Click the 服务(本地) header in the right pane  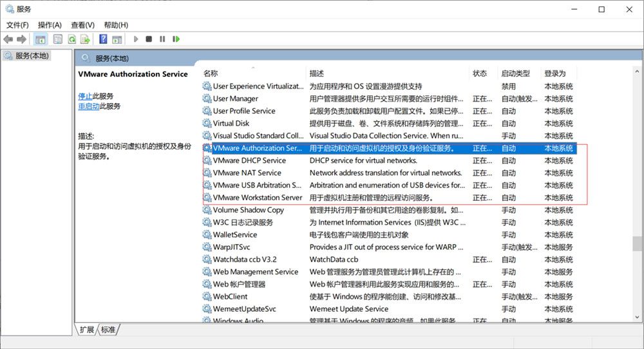point(112,59)
